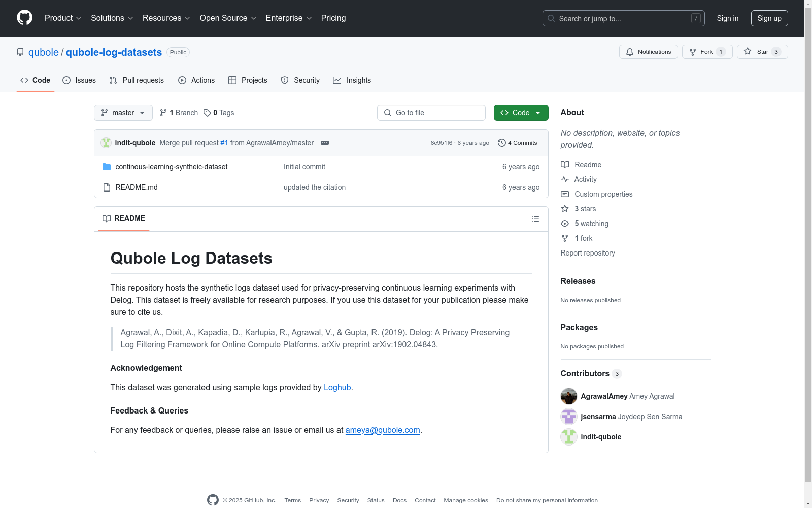
Task: Expand the Product menu
Action: pos(63,18)
